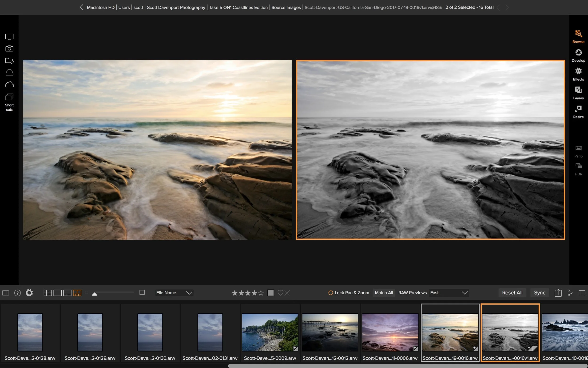Screen dimensions: 588x368
Task: Click the Reset All button
Action: tap(512, 293)
